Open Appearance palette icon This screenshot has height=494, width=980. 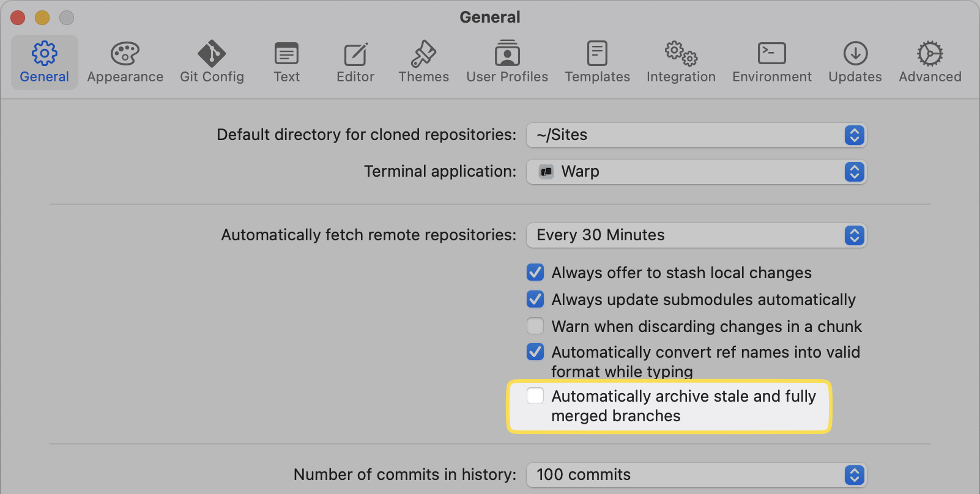coord(125,54)
